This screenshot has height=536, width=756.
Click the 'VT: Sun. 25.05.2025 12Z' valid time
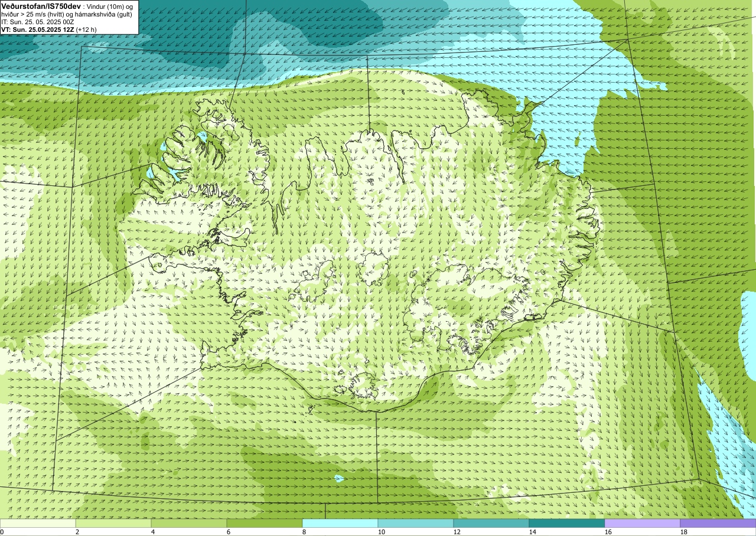[x=37, y=29]
